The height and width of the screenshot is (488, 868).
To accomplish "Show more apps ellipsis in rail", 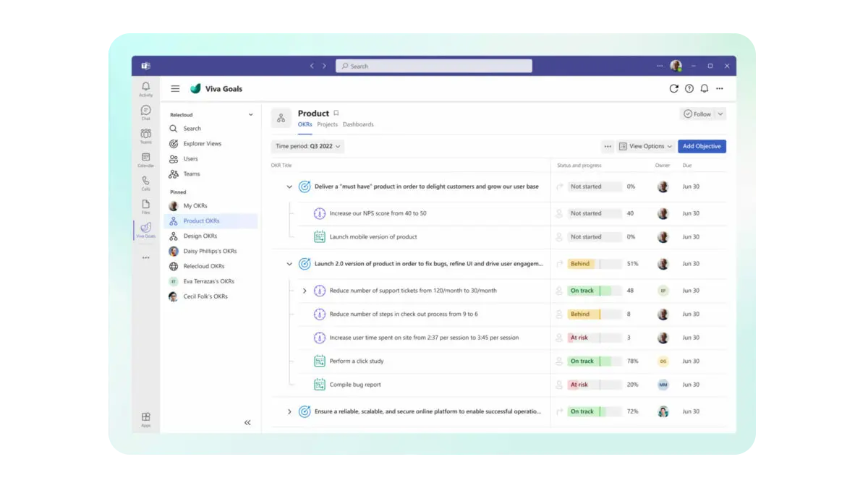I will (145, 257).
